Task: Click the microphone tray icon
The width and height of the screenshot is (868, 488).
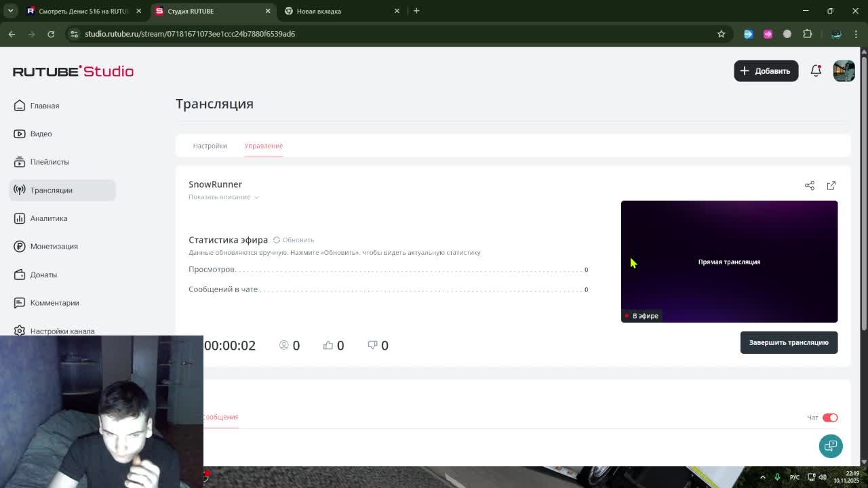Action: 777,477
